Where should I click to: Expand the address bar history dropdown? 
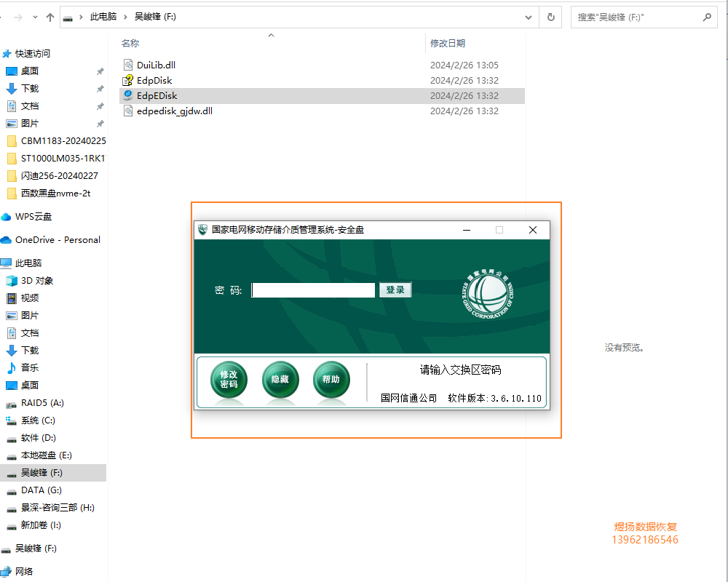pyautogui.click(x=529, y=17)
